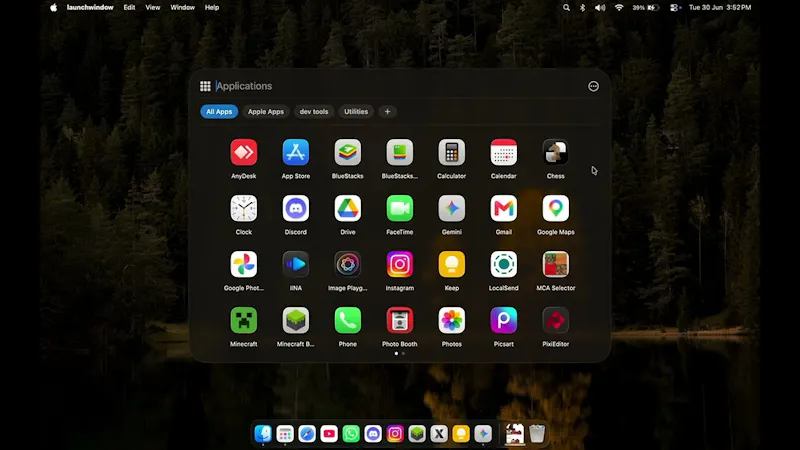Open YouTube from the Dock
The width and height of the screenshot is (800, 450).
click(x=329, y=434)
